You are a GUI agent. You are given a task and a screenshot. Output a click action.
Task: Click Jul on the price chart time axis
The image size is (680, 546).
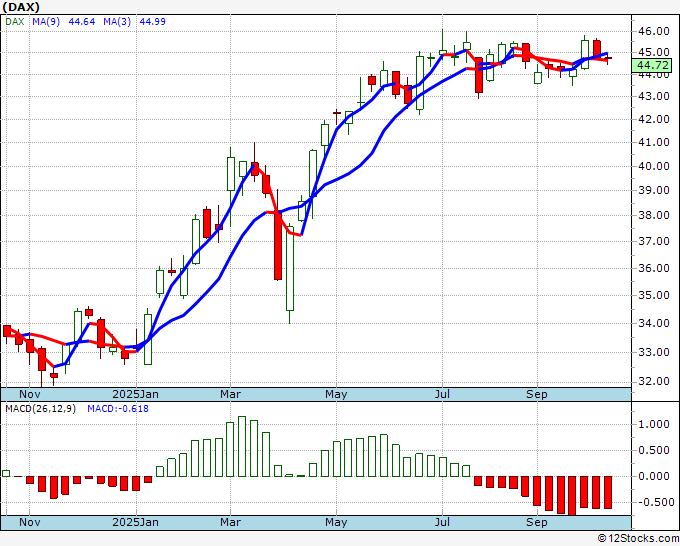442,394
